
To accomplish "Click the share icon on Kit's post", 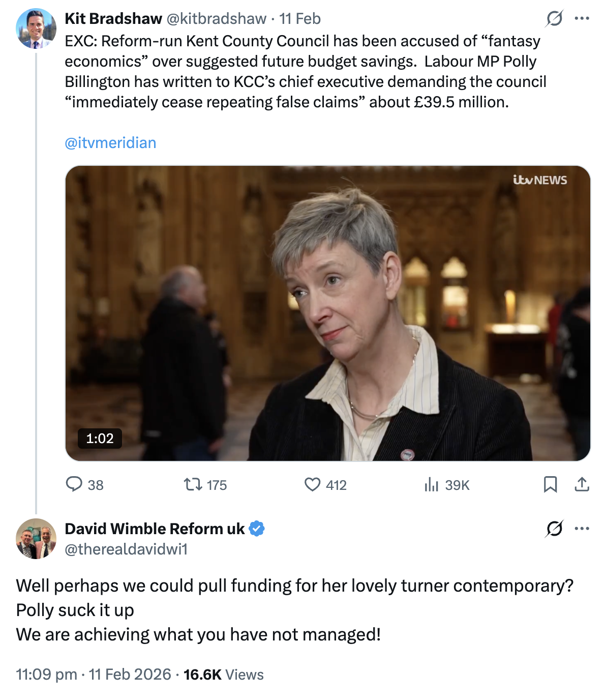I will (x=582, y=484).
